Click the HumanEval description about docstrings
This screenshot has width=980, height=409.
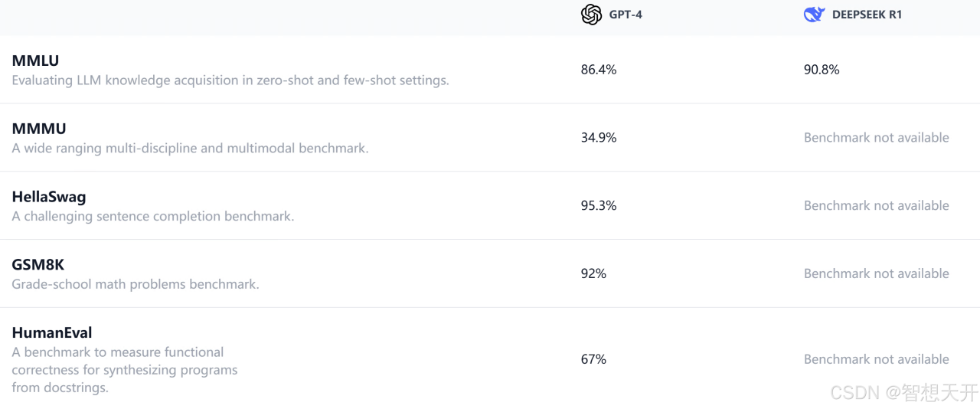point(125,370)
